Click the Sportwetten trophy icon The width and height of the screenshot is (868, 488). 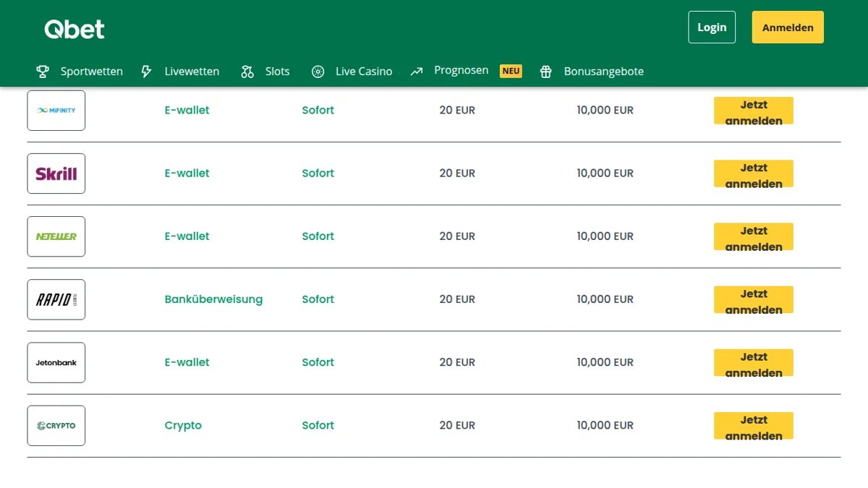click(x=43, y=71)
